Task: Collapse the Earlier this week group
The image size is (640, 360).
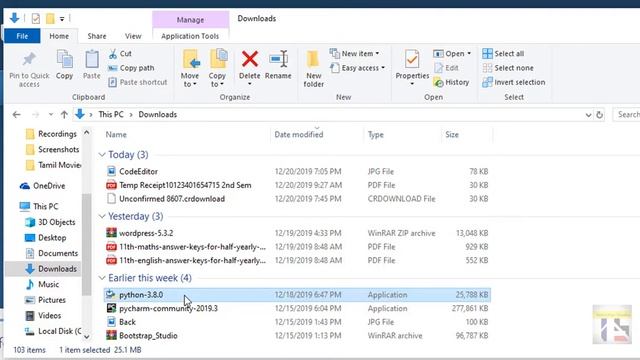Action: click(x=102, y=278)
